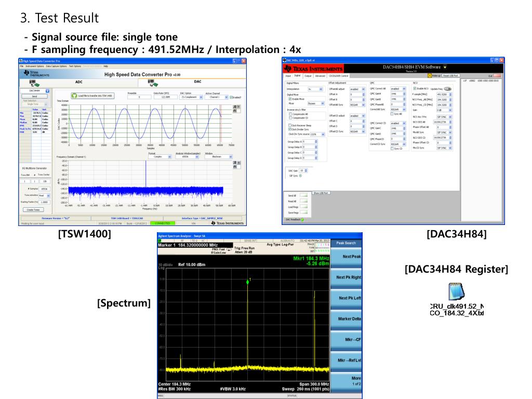Open the Mixer Bypass dropdown
The image size is (532, 399).
(315, 103)
